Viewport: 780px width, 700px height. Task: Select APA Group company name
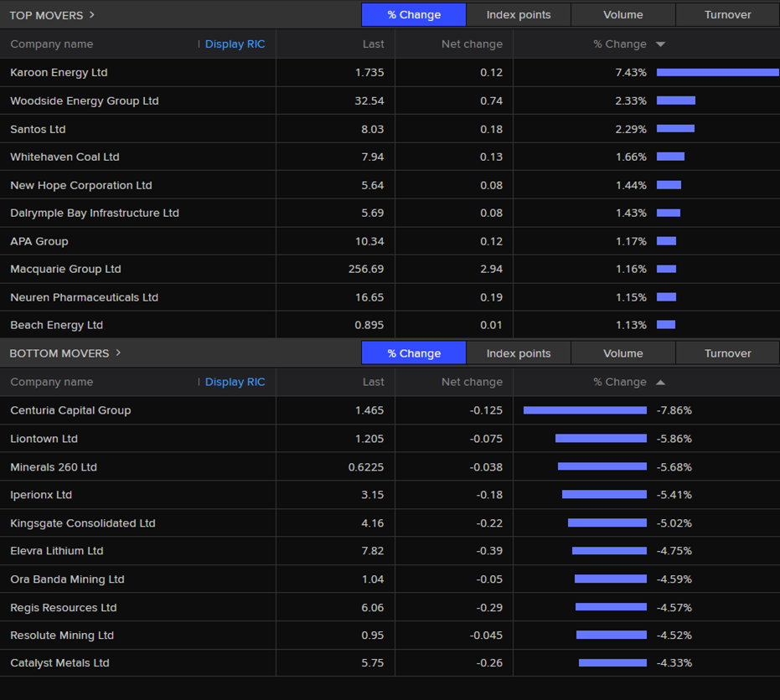pos(39,242)
